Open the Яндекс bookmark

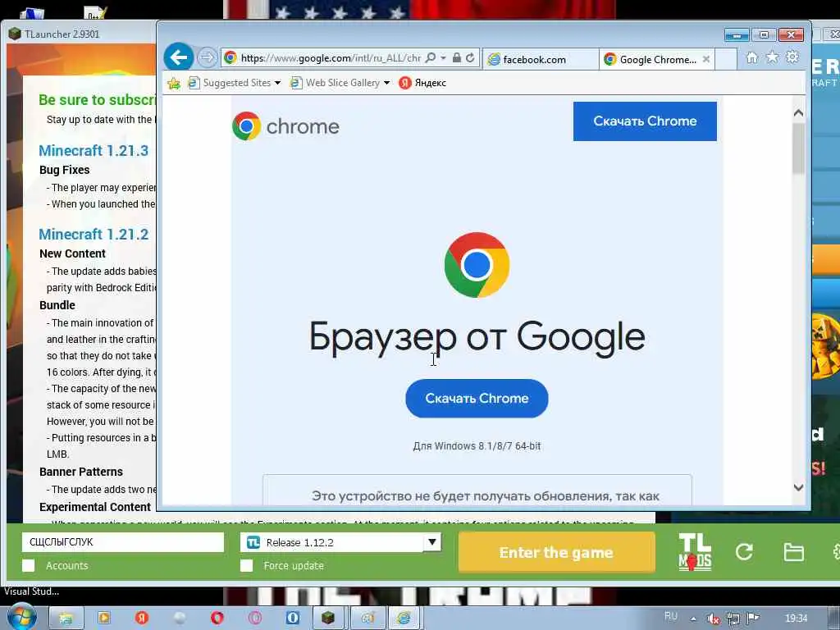(422, 83)
